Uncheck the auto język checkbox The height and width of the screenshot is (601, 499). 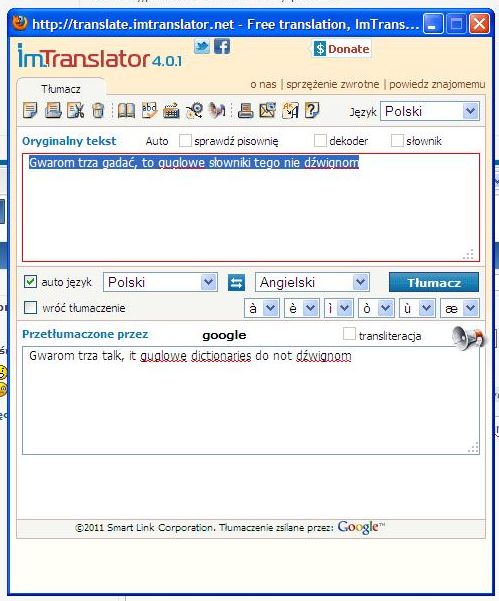tap(30, 282)
